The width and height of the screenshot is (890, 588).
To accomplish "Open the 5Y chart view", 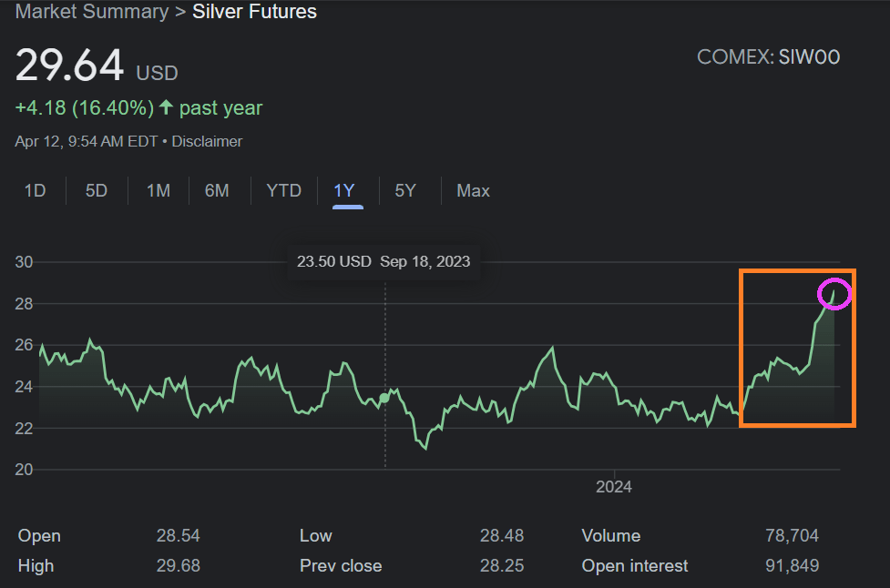I will tap(405, 190).
